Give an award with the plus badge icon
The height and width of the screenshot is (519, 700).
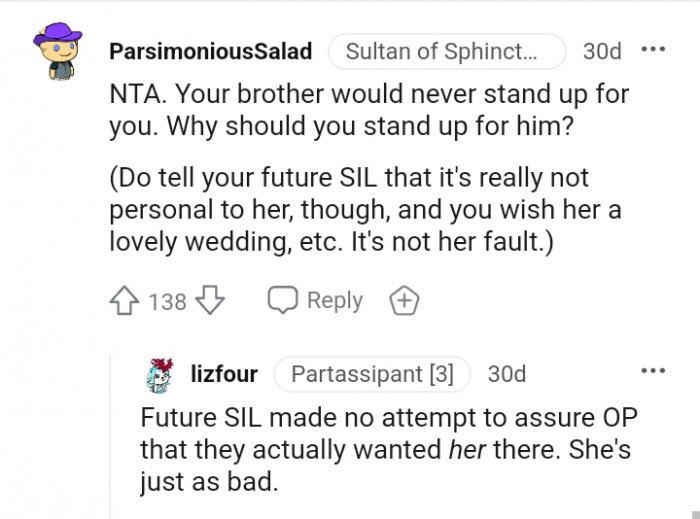pyautogui.click(x=405, y=300)
